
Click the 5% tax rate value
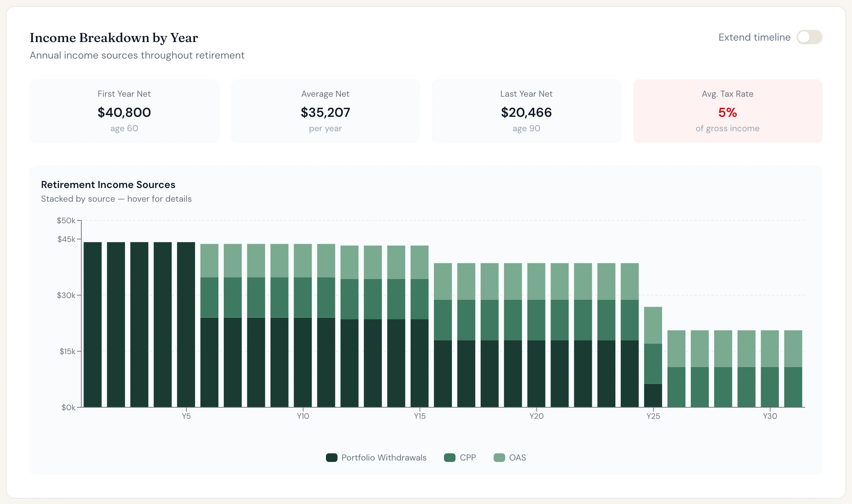click(x=728, y=113)
